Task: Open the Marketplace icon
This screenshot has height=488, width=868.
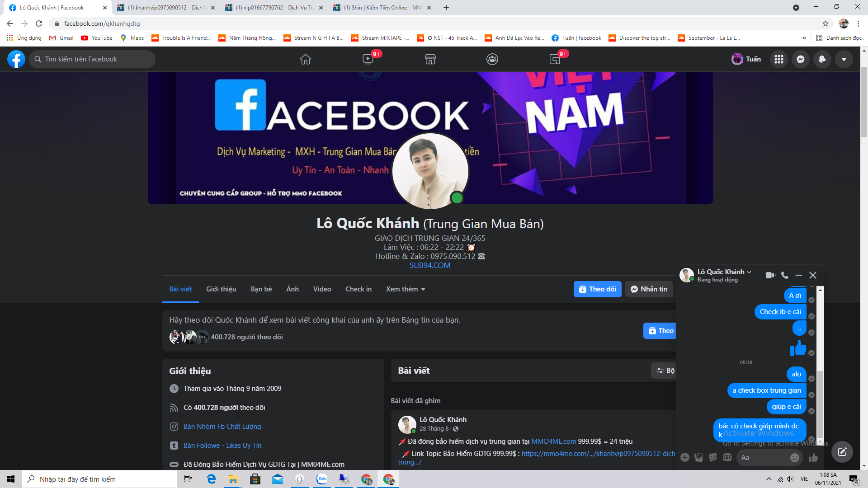Action: point(430,59)
